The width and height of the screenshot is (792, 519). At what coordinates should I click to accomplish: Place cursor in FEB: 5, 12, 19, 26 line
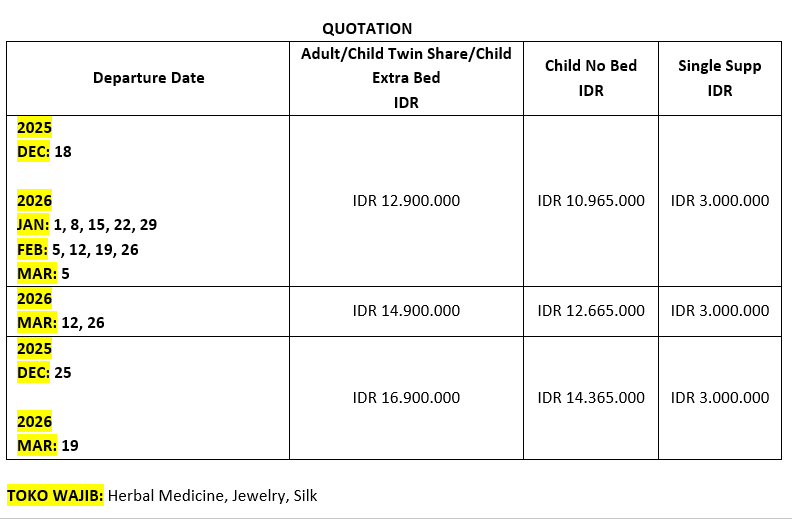pyautogui.click(x=78, y=249)
